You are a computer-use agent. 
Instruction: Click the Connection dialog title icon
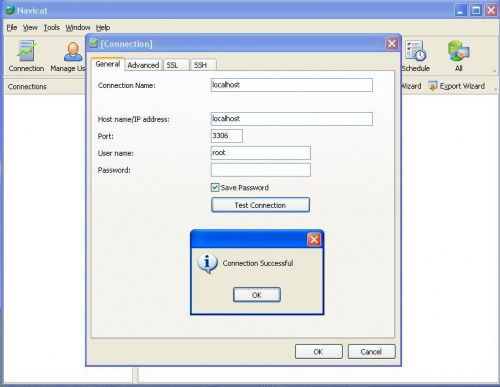[x=93, y=43]
